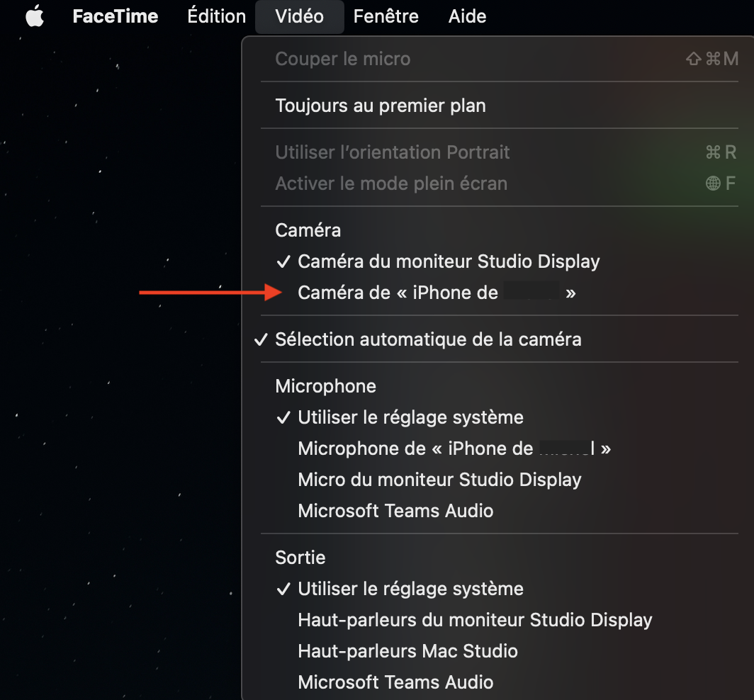Open the Apple menu
Viewport: 754px width, 700px height.
(35, 16)
